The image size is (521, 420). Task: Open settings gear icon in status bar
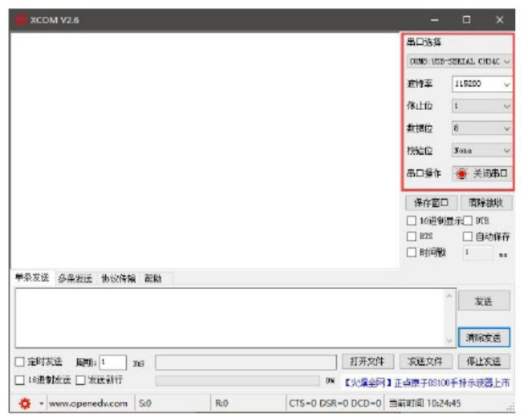25,404
